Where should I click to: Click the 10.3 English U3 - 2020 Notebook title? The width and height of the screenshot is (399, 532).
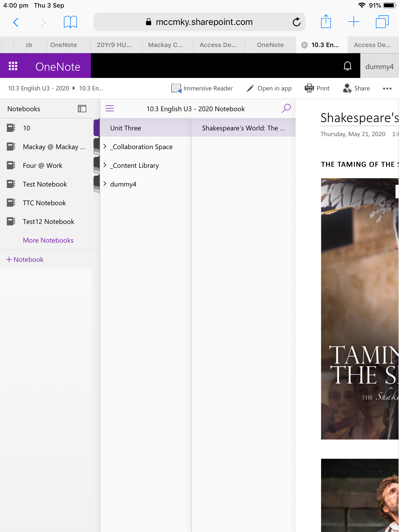click(196, 109)
